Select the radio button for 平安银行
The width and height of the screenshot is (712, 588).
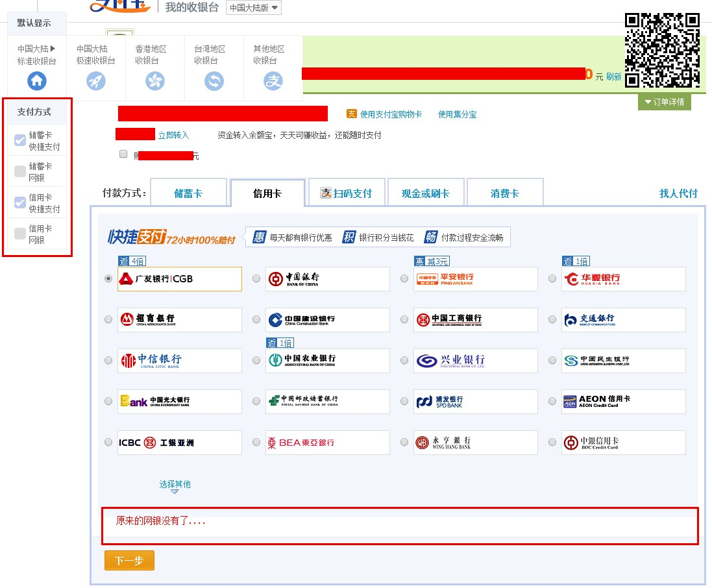click(x=404, y=278)
